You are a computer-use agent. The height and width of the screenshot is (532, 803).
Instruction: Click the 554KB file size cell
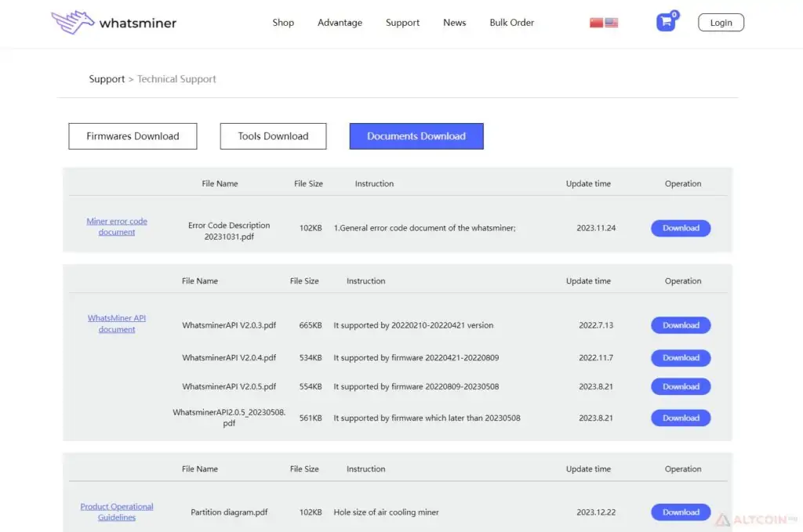(311, 386)
